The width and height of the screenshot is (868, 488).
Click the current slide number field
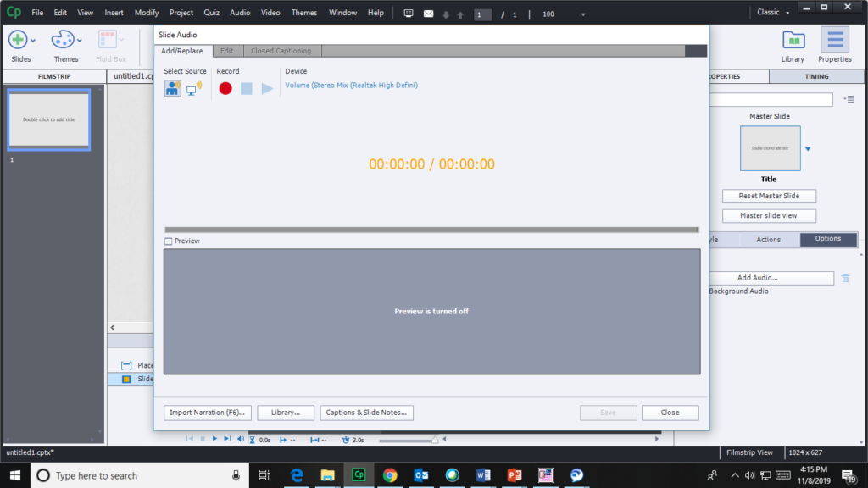(482, 14)
